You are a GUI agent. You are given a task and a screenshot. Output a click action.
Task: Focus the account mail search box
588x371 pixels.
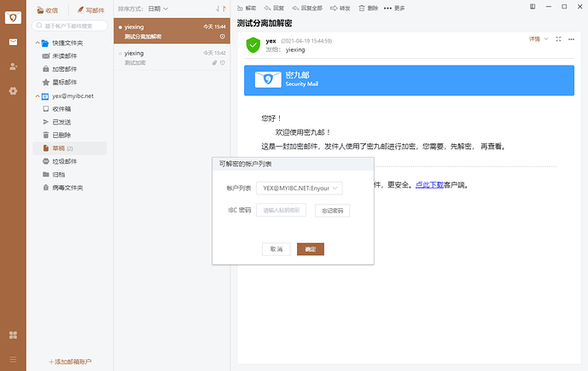pos(70,26)
